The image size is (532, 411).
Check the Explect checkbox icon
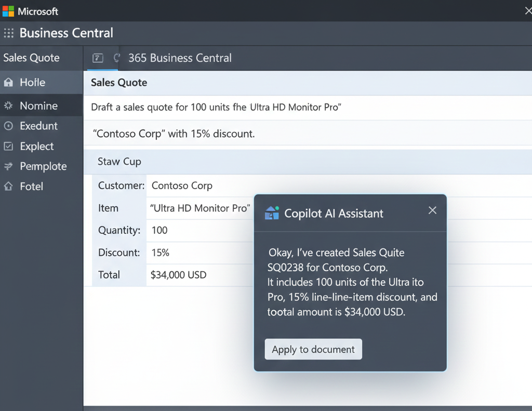(x=7, y=146)
